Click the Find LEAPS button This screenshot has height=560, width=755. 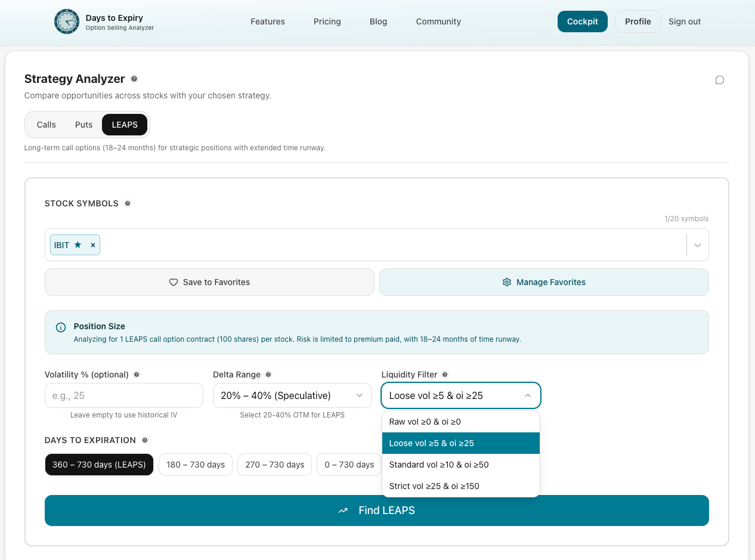[x=377, y=511]
